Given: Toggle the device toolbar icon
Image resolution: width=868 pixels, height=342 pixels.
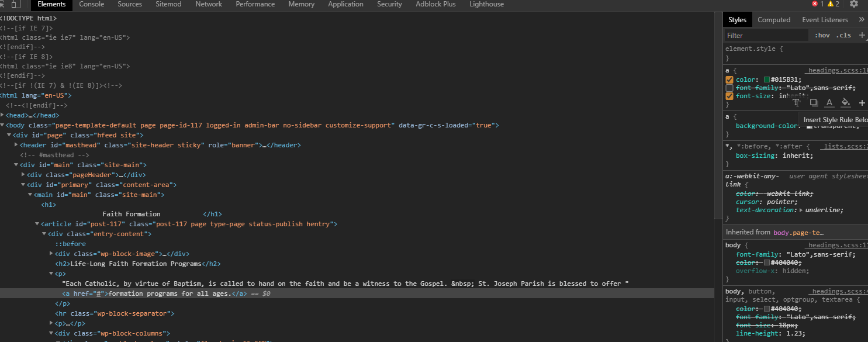Looking at the screenshot, I should [x=16, y=5].
